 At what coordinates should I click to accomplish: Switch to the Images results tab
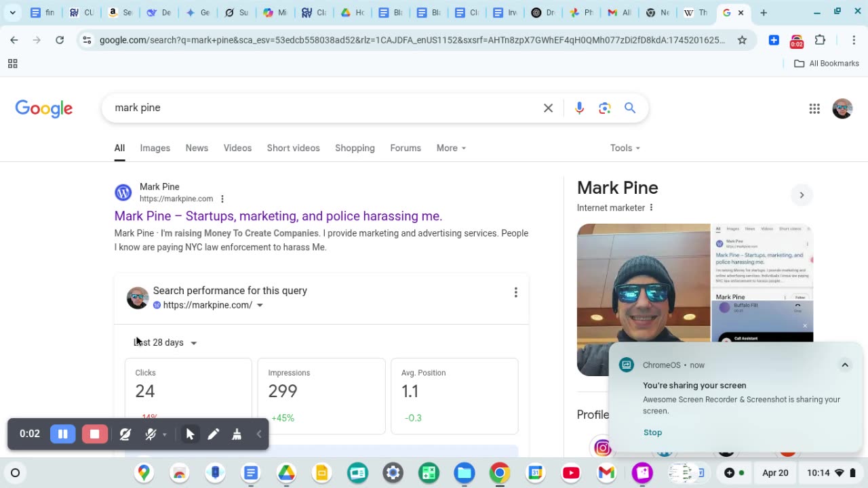155,148
